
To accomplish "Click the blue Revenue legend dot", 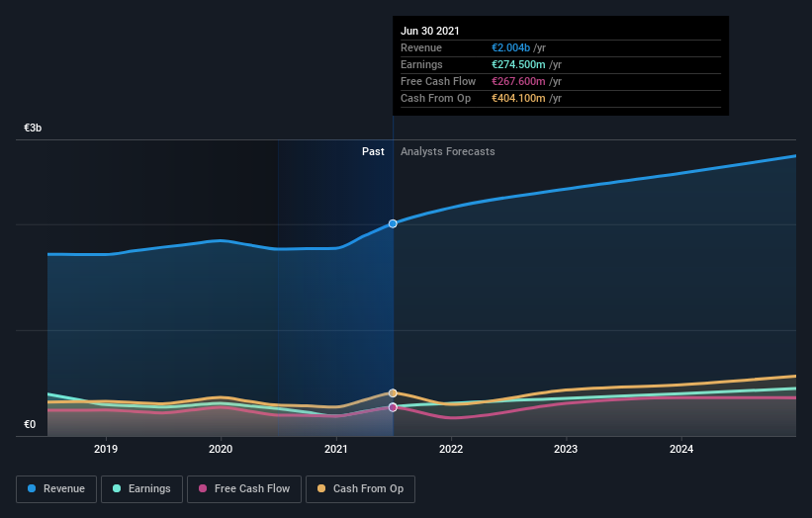I will point(32,488).
